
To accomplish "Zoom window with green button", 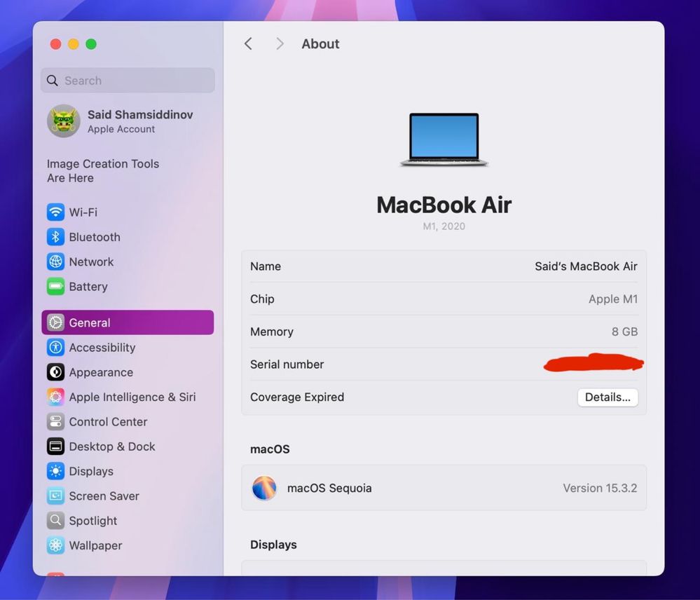I will coord(91,43).
